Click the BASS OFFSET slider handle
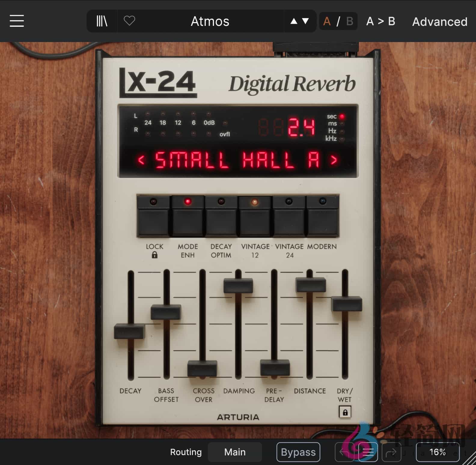The width and height of the screenshot is (476, 465). (x=166, y=312)
